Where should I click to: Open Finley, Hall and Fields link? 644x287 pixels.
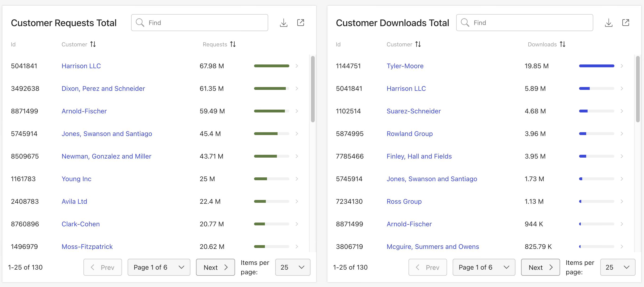(x=419, y=156)
